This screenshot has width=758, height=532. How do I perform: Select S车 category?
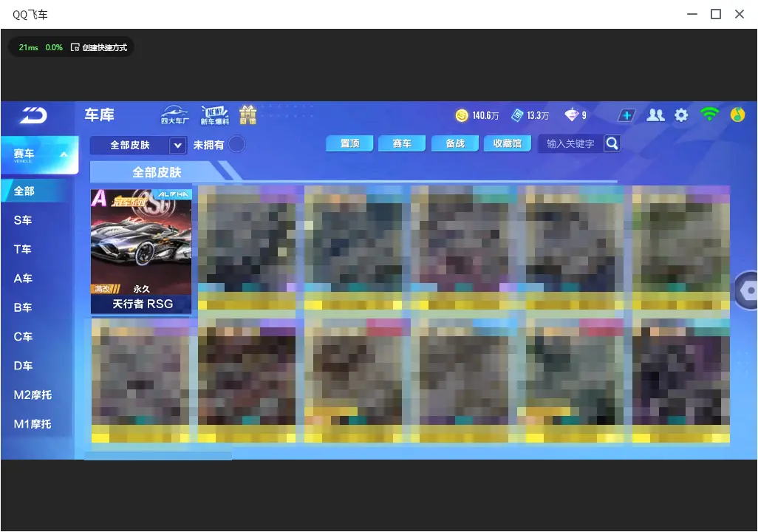pyautogui.click(x=23, y=220)
